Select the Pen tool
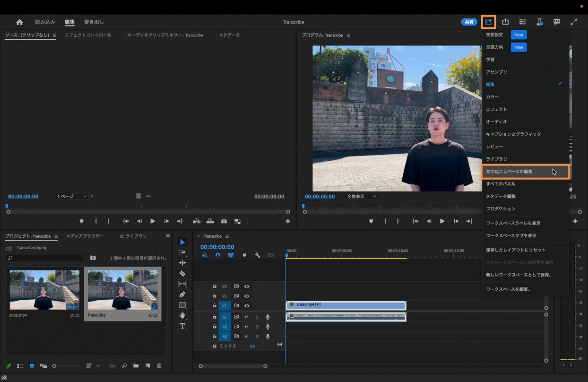Viewport: 588px width, 382px height. tap(182, 295)
